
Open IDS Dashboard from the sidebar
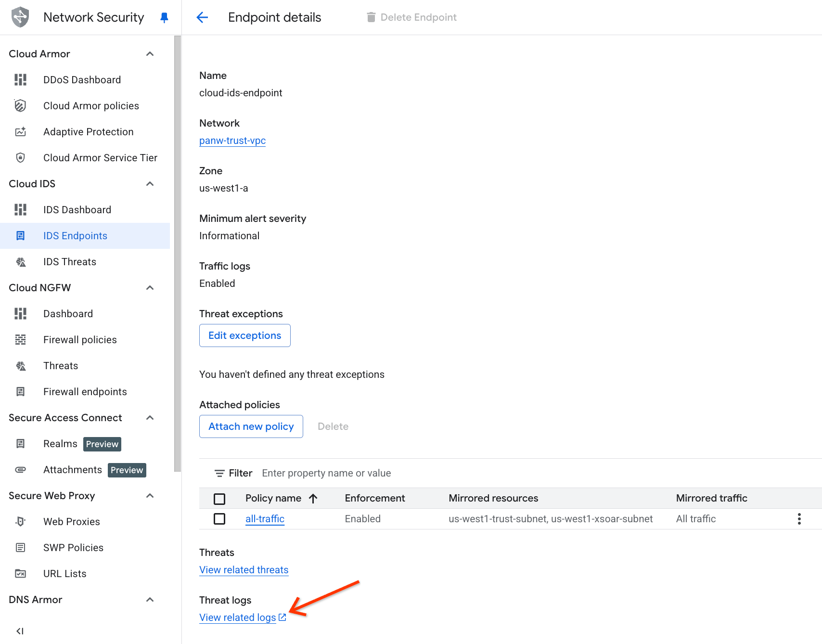[77, 210]
